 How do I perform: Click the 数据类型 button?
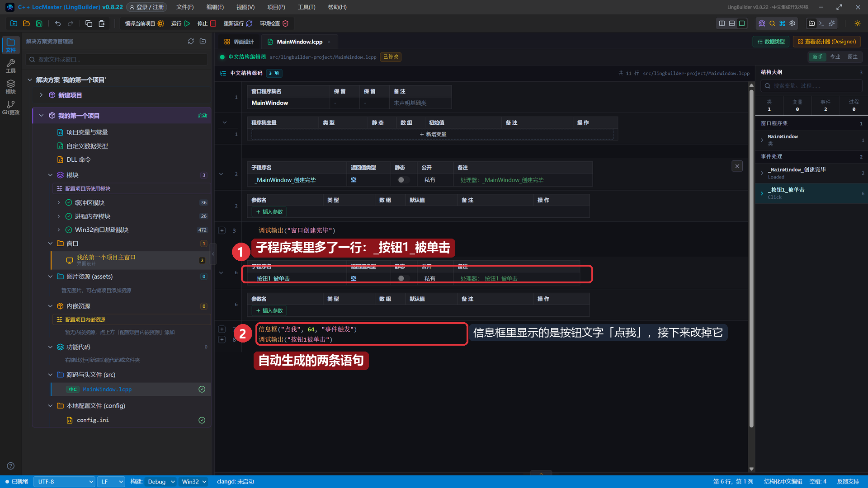click(x=771, y=42)
